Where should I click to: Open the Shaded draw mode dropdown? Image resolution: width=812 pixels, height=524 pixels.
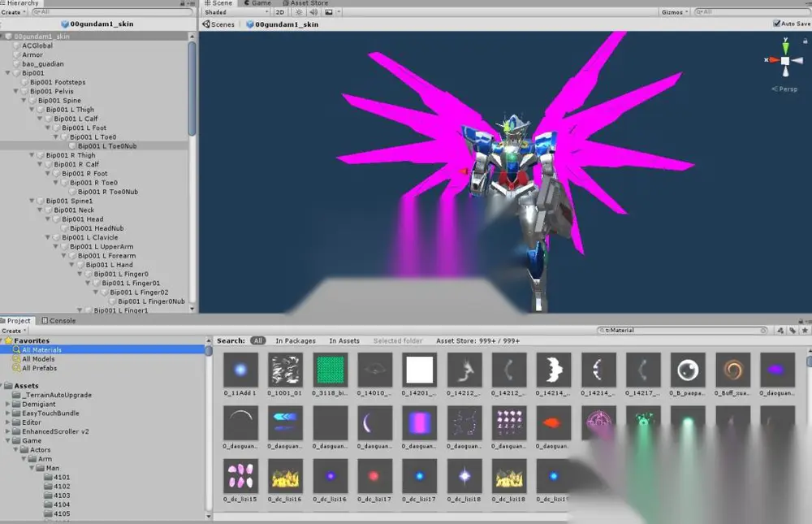point(236,12)
